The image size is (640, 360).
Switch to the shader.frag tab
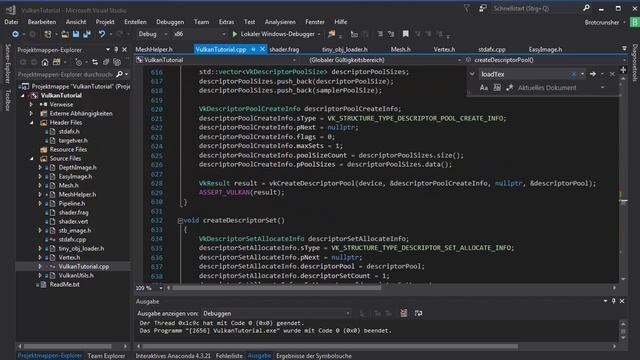coord(284,49)
